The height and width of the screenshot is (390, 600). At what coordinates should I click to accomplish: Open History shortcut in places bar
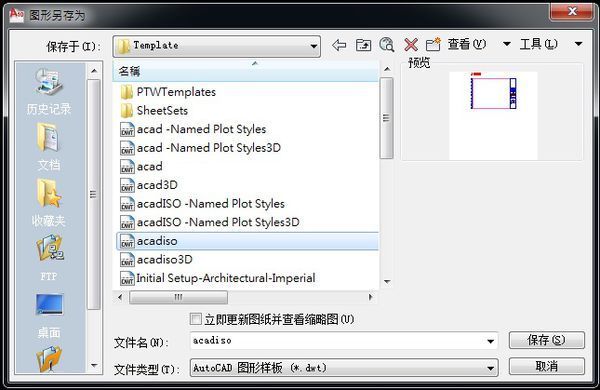[49, 92]
